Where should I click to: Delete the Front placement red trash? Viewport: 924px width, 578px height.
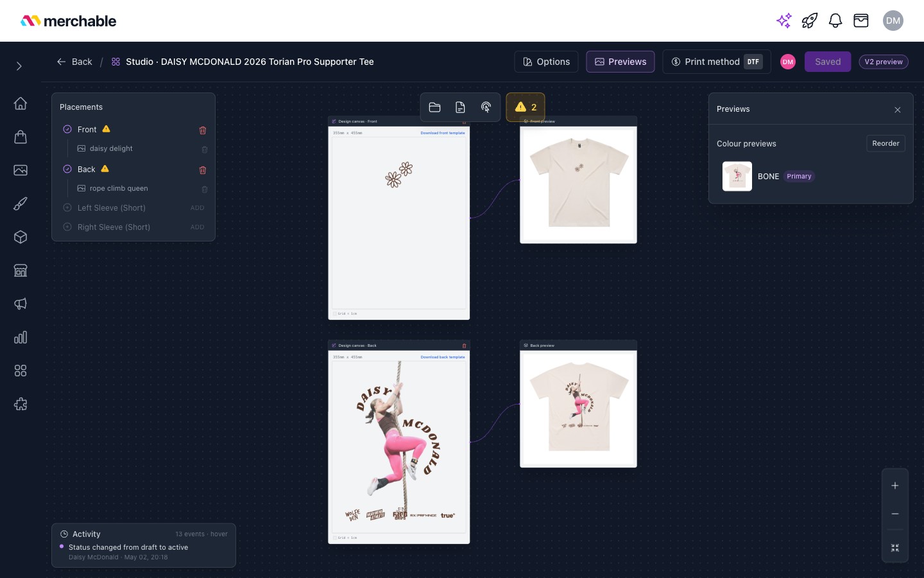[x=203, y=130]
